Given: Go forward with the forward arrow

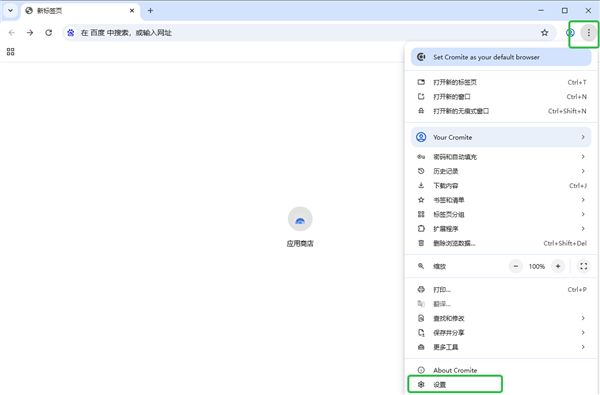Looking at the screenshot, I should [30, 33].
